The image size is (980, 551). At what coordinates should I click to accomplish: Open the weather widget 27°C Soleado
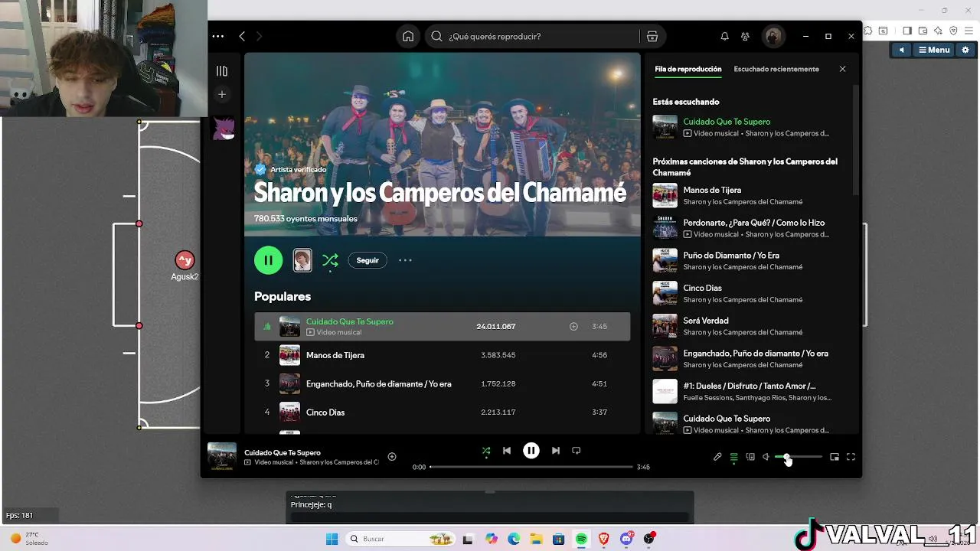click(31, 539)
